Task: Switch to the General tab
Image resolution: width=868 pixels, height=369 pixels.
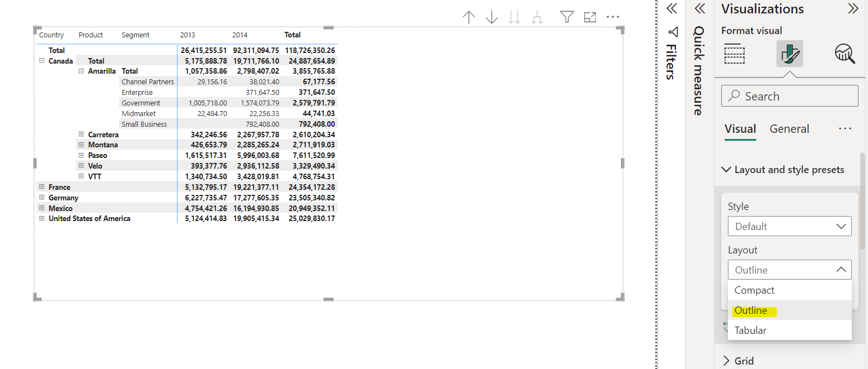Action: pyautogui.click(x=789, y=129)
